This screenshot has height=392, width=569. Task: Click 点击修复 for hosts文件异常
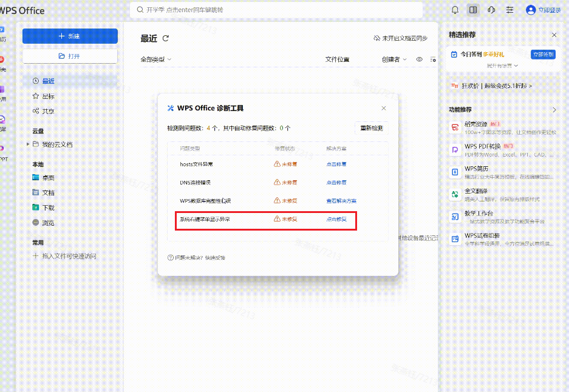[336, 164]
